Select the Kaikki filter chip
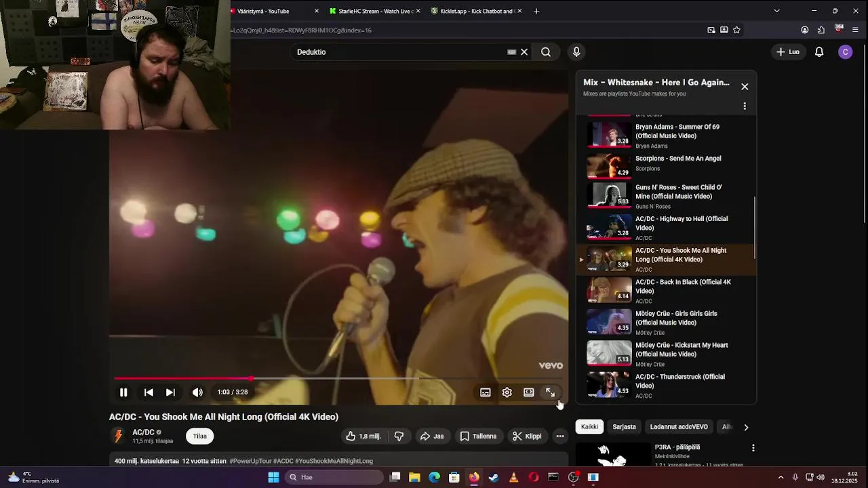The image size is (868, 488). tap(589, 427)
